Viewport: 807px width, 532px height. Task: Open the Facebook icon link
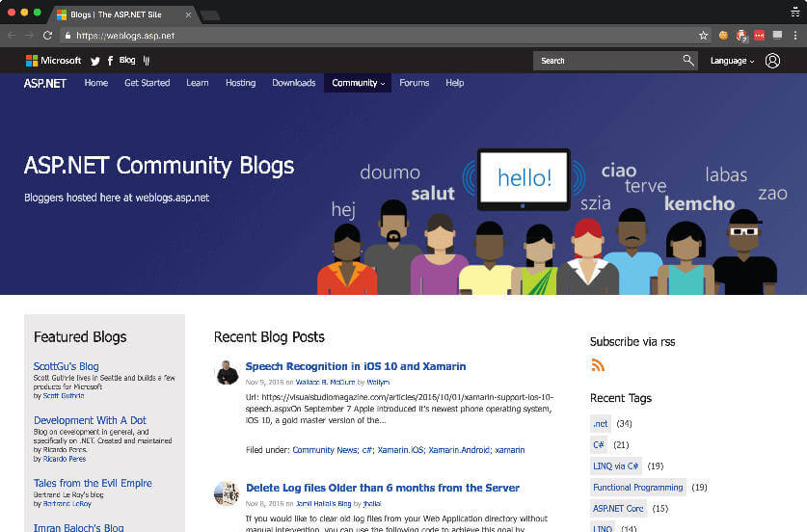(110, 62)
